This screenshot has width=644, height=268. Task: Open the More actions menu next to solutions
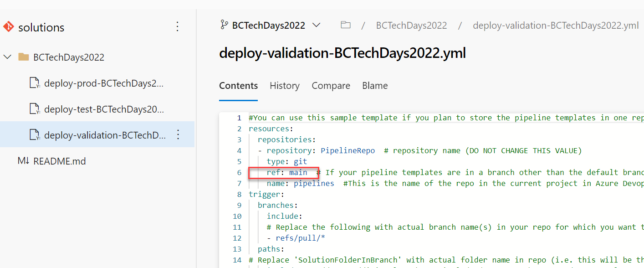pyautogui.click(x=177, y=27)
